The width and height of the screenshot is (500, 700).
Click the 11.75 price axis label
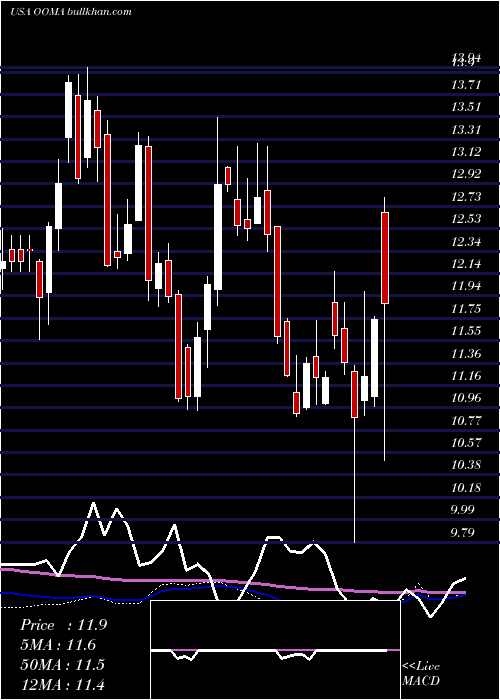tap(466, 308)
